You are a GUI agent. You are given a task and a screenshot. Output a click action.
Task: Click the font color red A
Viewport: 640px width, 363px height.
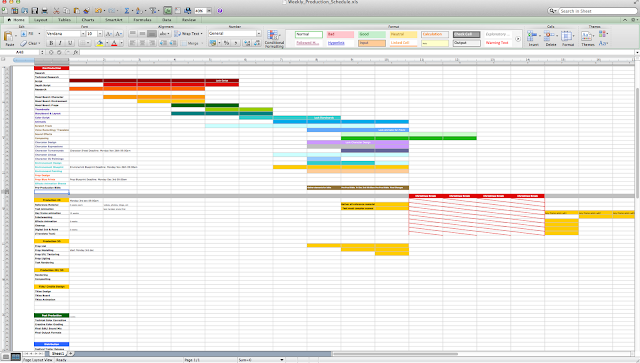tap(114, 43)
